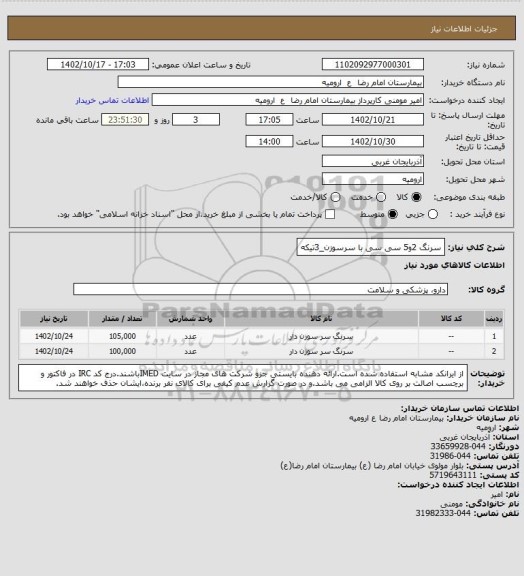
Task: Click the buyer notes text box
Action: pos(243,378)
